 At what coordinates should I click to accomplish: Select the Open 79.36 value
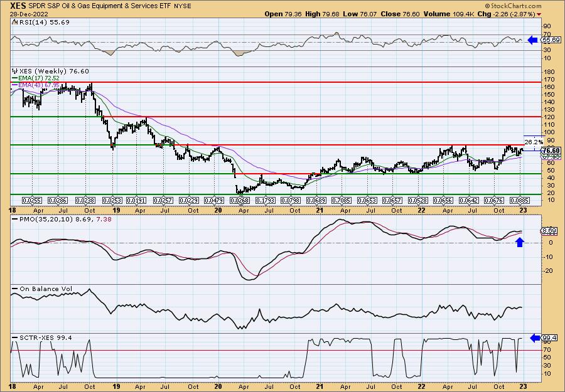(x=283, y=14)
